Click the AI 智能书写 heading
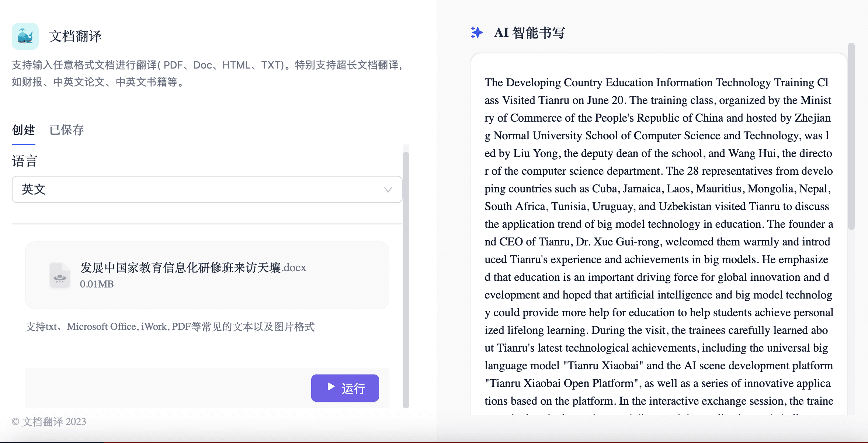868x443 pixels. [529, 33]
